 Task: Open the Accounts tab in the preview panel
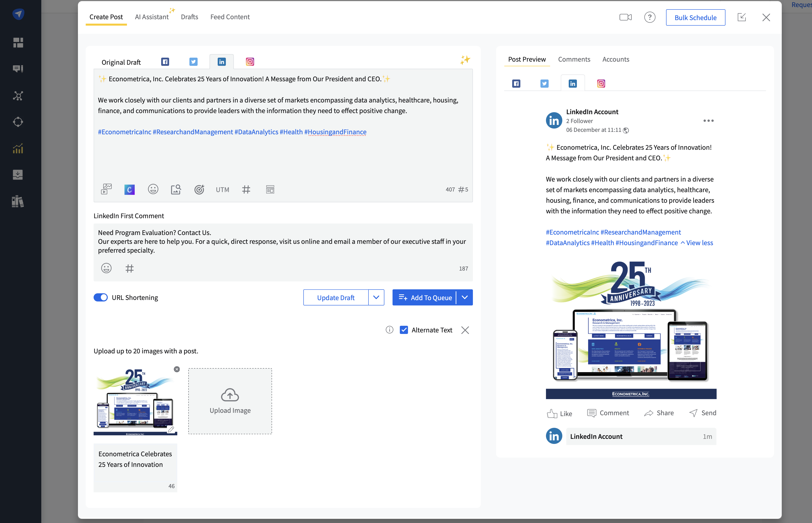[x=616, y=59]
